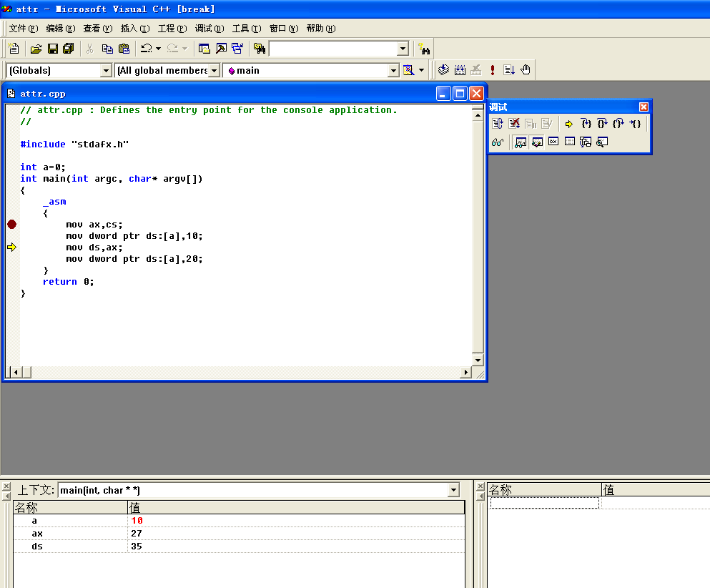
Task: Click the Restart debugging icon
Action: tap(498, 124)
